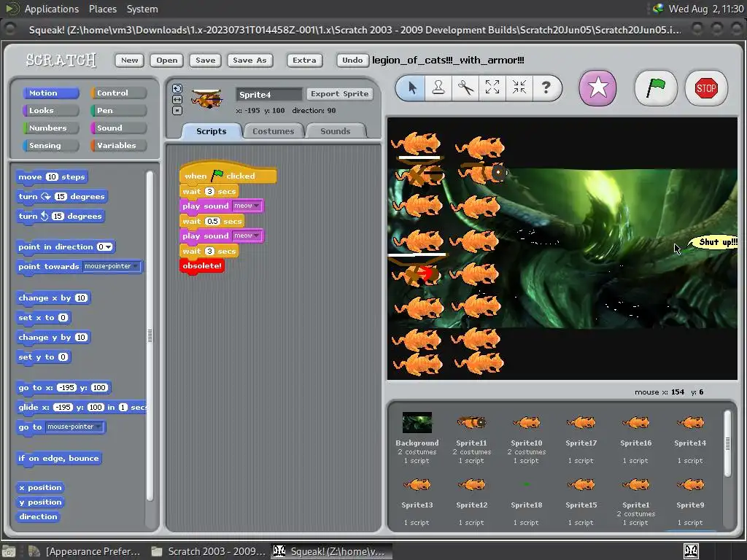Set sprite rotation style to rotate freely
Viewport: 747px width, 560px height.
tap(177, 88)
